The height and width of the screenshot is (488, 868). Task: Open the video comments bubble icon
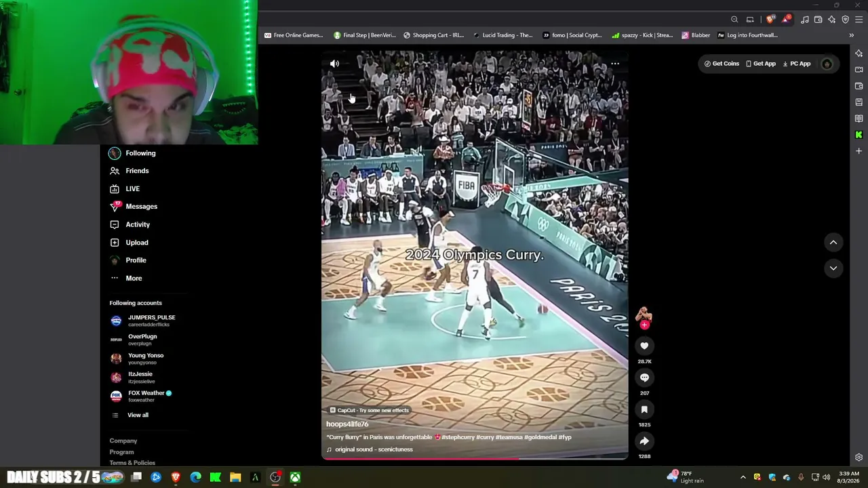pyautogui.click(x=644, y=378)
